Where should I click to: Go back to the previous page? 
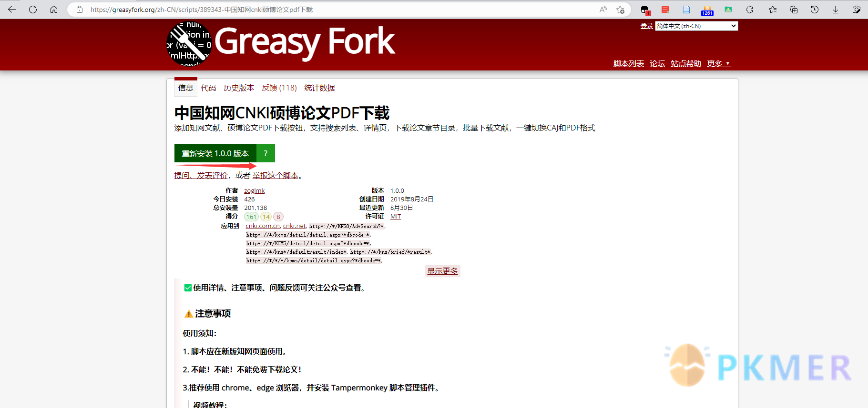(x=12, y=10)
